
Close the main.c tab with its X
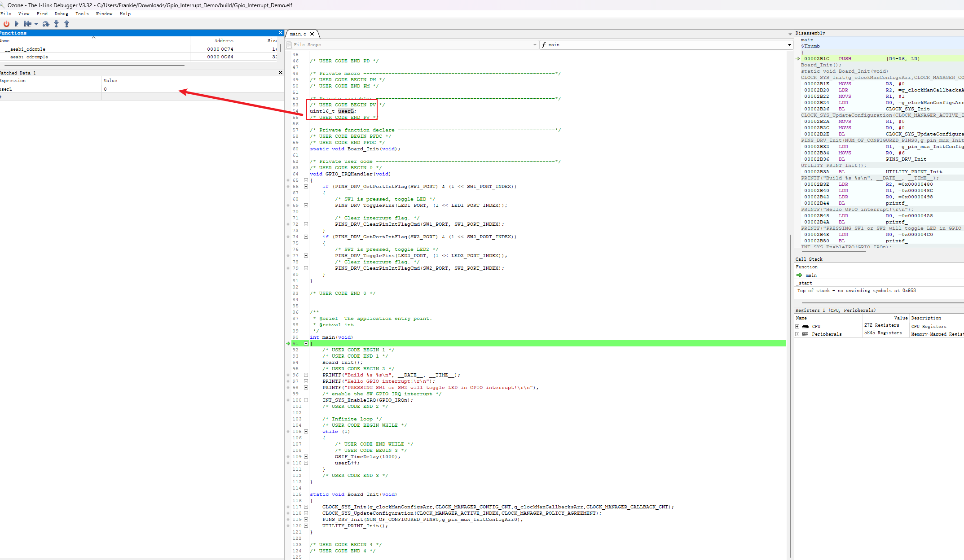click(312, 34)
